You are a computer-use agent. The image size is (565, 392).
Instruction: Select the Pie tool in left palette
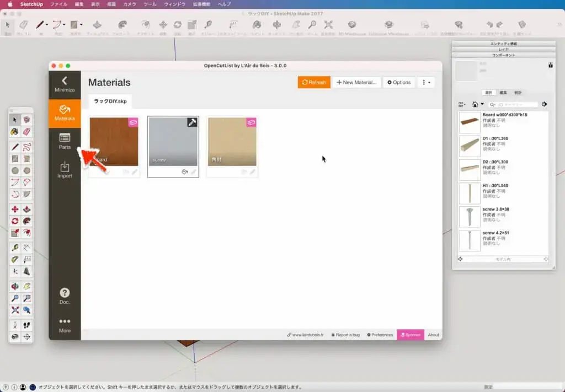(26, 195)
